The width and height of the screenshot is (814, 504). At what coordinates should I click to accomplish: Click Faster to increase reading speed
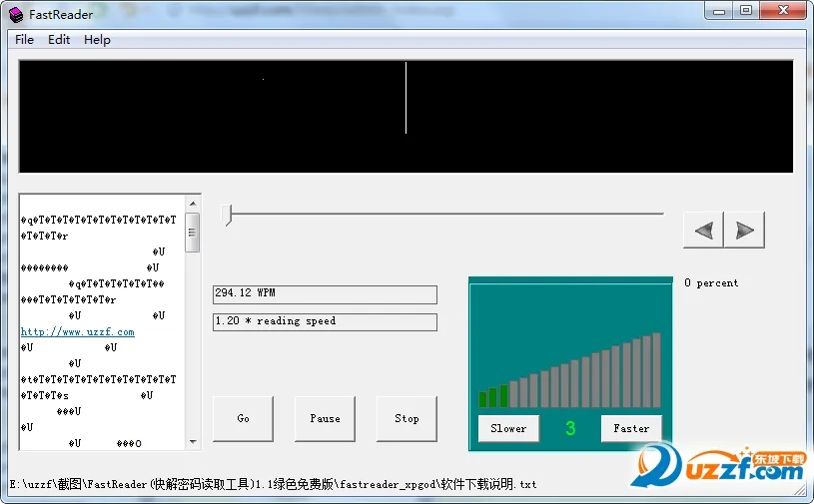631,428
